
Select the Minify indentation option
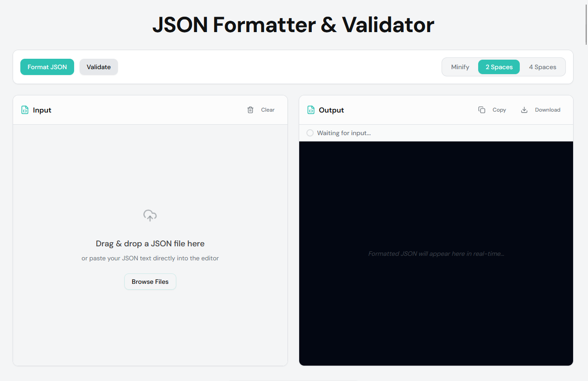pyautogui.click(x=460, y=67)
